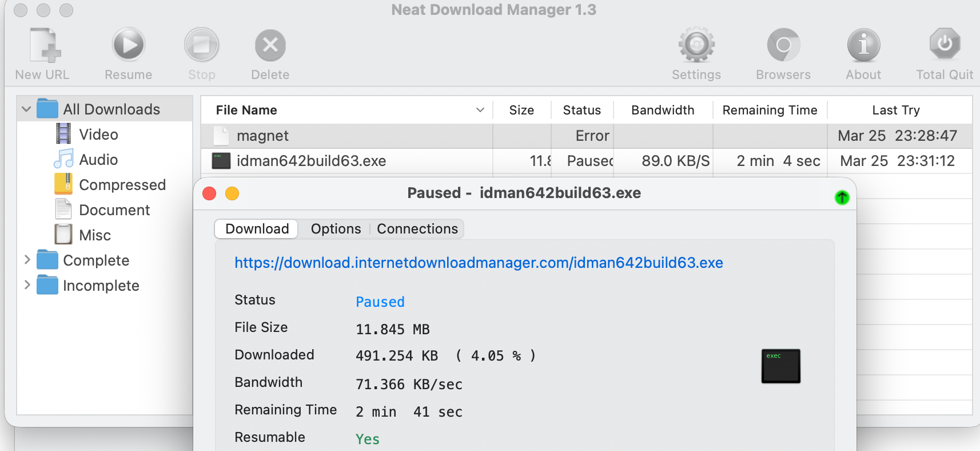Click the Status column header
Image resolution: width=980 pixels, height=451 pixels.
(x=582, y=110)
